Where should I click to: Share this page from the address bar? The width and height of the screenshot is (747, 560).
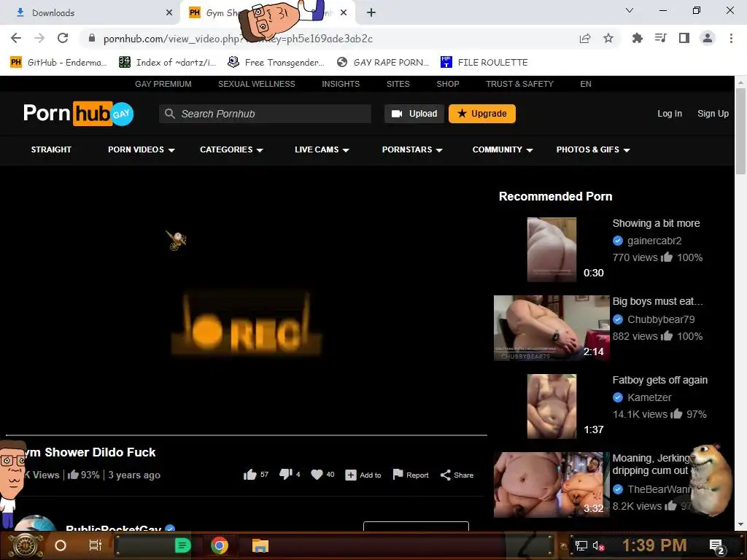585,38
